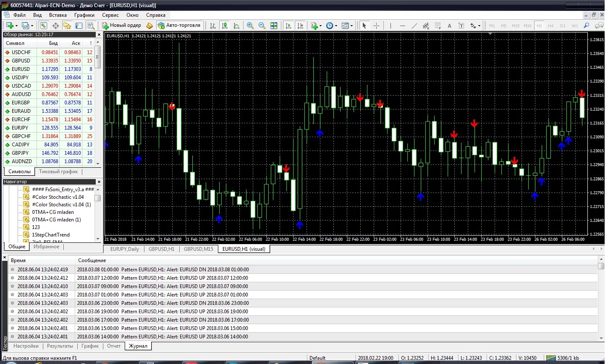608x364 pixels.
Task: Select the vertical line drawing tool
Action: pos(390,26)
